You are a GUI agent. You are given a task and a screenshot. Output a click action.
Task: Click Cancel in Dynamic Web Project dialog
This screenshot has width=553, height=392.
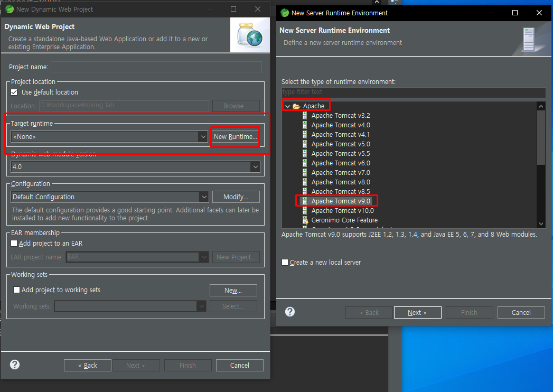(x=239, y=365)
